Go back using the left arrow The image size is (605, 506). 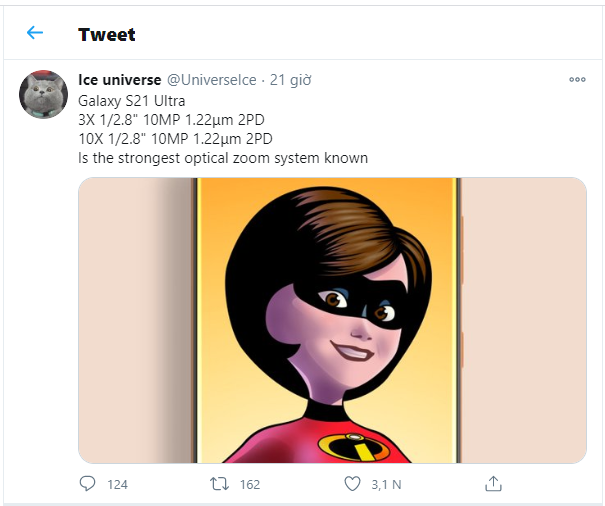coord(35,33)
